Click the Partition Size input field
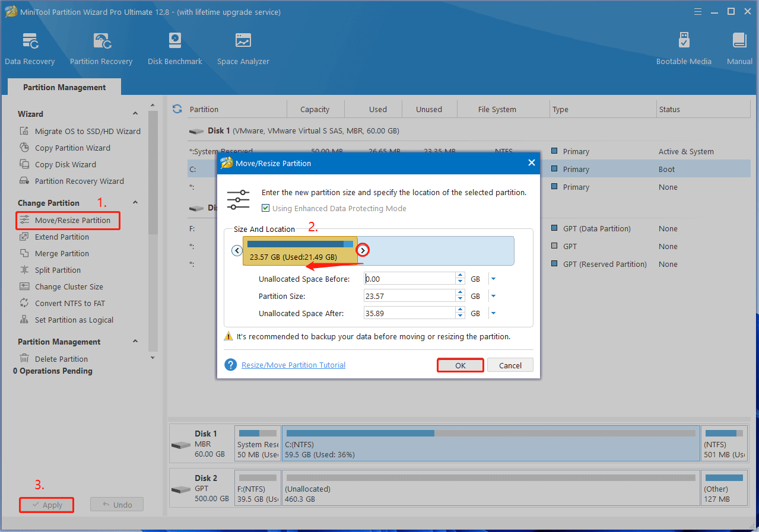The width and height of the screenshot is (759, 532). [409, 296]
